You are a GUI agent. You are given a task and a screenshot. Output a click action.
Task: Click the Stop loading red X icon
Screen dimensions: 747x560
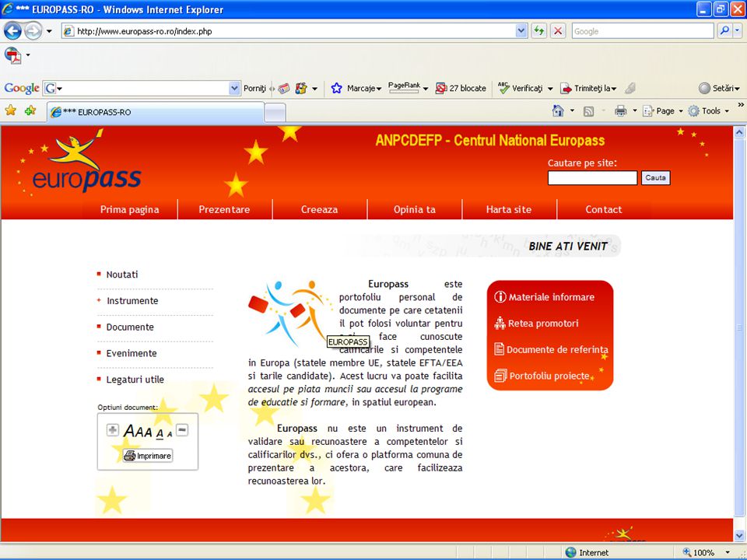click(x=558, y=31)
